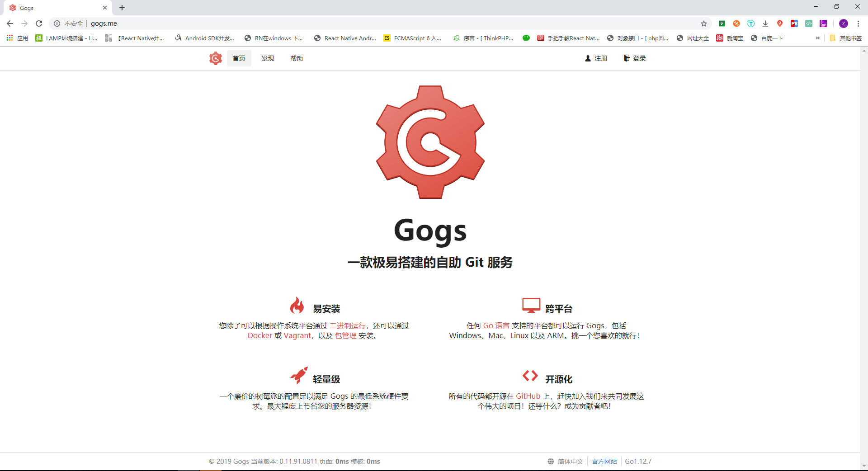Open the Go 语言 link
Viewport: 868px width, 471px height.
tap(496, 325)
